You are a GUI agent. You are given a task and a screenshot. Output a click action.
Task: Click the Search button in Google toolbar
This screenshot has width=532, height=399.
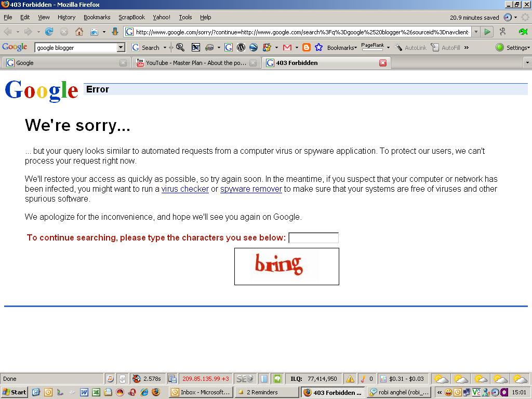pyautogui.click(x=146, y=47)
